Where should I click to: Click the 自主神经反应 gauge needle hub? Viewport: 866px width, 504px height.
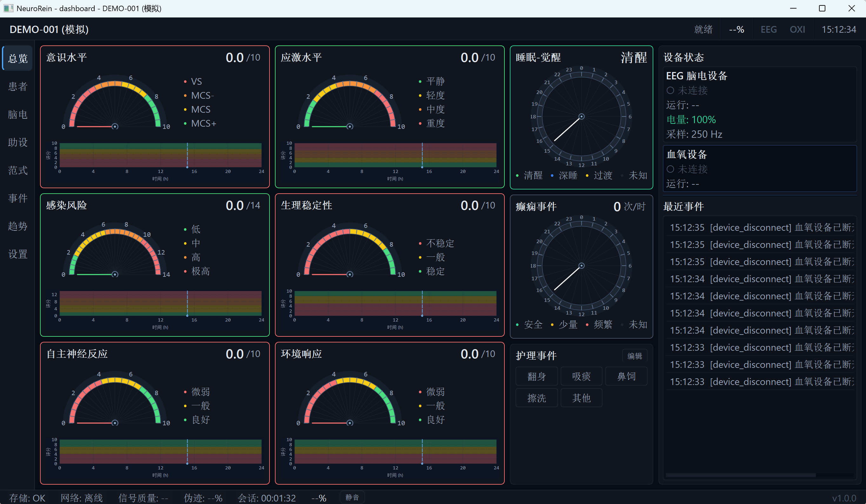[x=115, y=422]
